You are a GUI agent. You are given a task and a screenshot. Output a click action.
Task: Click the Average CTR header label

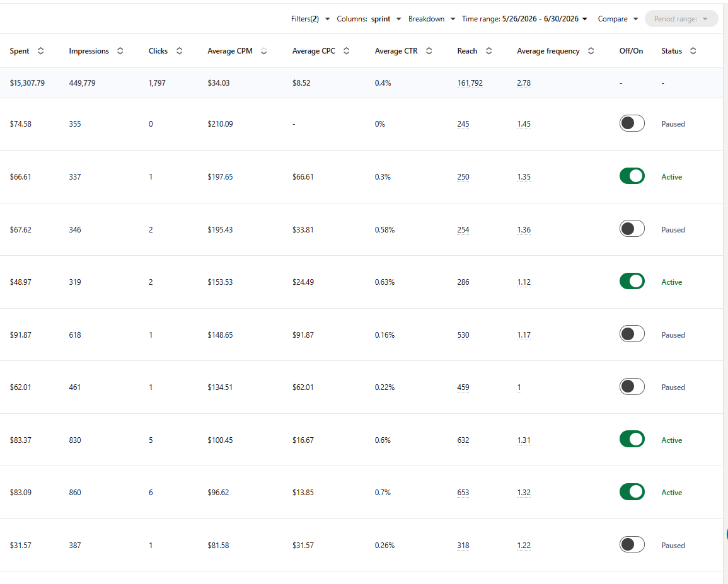(396, 51)
